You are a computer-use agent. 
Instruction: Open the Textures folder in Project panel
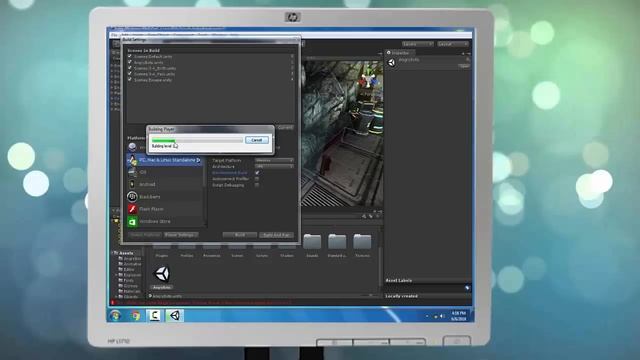[362, 242]
